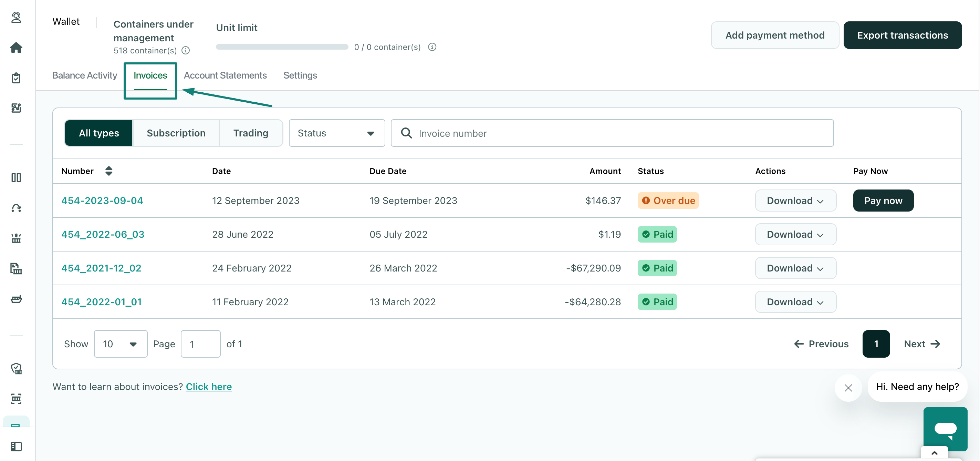This screenshot has height=461, width=980.
Task: Click the Unit limit progress bar
Action: [x=282, y=47]
